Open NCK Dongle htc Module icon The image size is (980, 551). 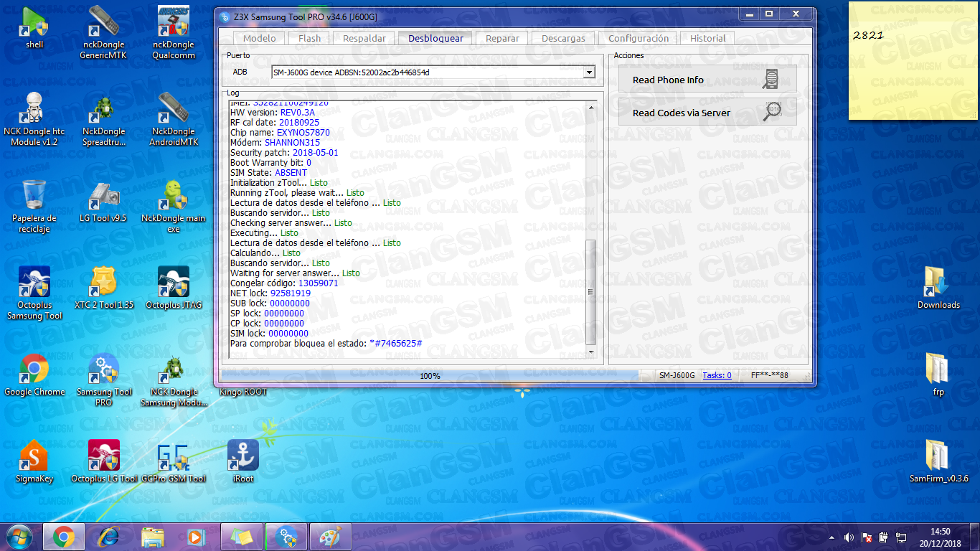tap(34, 119)
